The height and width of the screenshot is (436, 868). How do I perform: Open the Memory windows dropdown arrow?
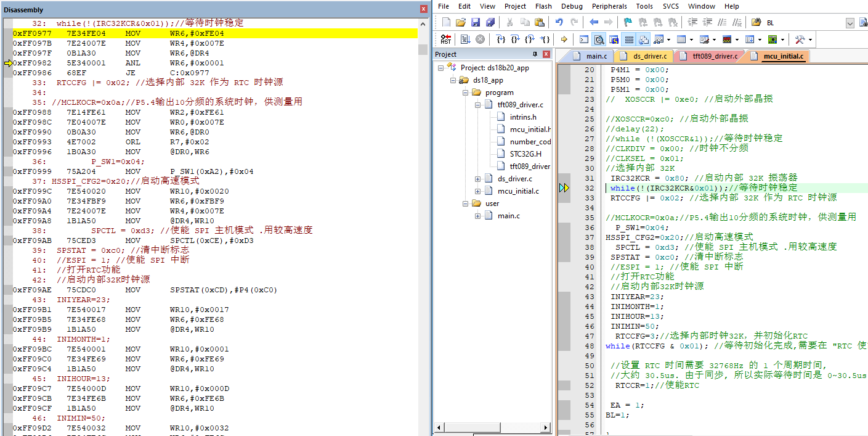tap(691, 39)
